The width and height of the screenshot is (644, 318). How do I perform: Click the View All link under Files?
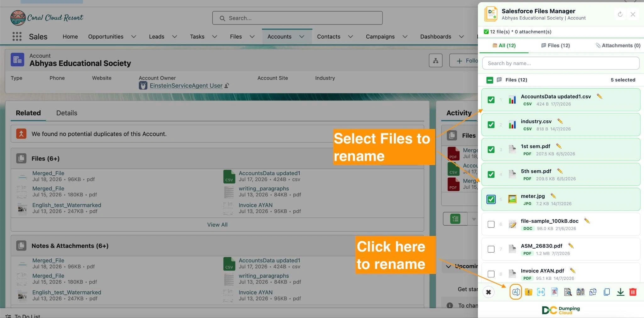pos(217,225)
